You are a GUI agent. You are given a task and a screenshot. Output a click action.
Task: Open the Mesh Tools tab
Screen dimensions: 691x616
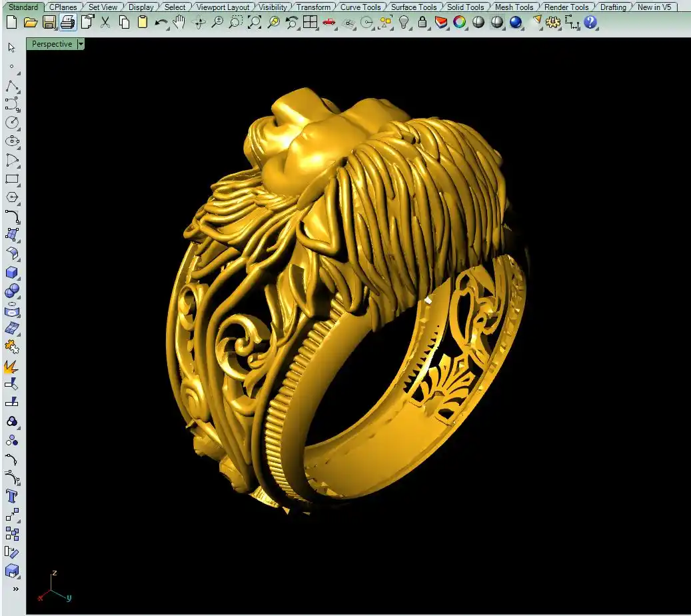coord(514,7)
